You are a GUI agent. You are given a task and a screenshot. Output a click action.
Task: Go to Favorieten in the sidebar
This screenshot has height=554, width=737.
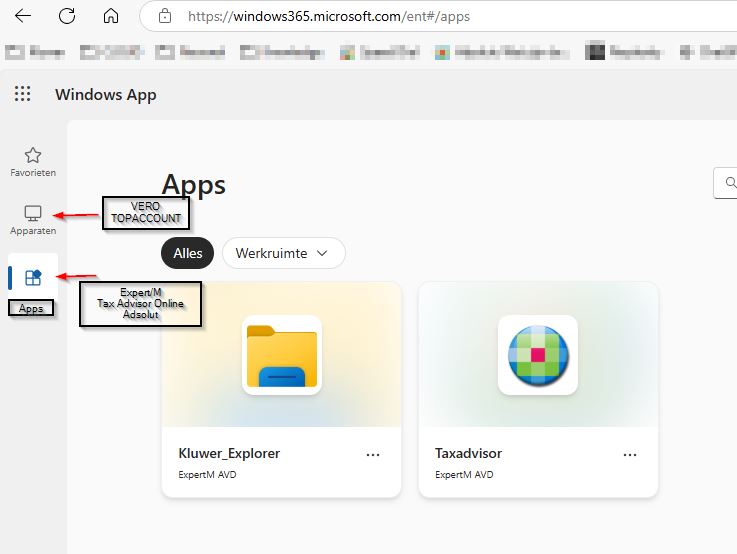coord(33,161)
